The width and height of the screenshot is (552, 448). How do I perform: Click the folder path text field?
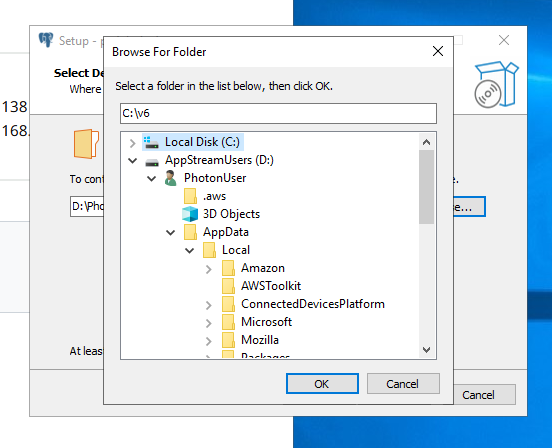tap(278, 113)
